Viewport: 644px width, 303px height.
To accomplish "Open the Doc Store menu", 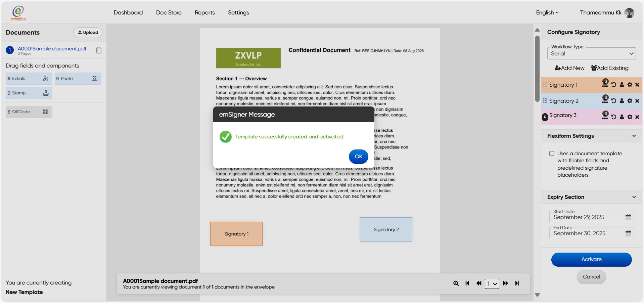I will tap(169, 12).
